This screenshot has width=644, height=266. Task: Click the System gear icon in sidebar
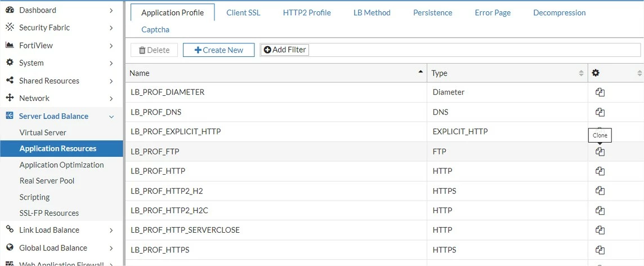click(10, 63)
